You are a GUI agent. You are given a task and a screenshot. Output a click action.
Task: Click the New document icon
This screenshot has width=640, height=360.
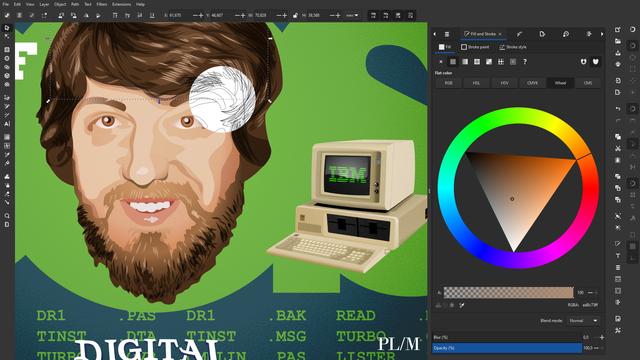point(618,29)
